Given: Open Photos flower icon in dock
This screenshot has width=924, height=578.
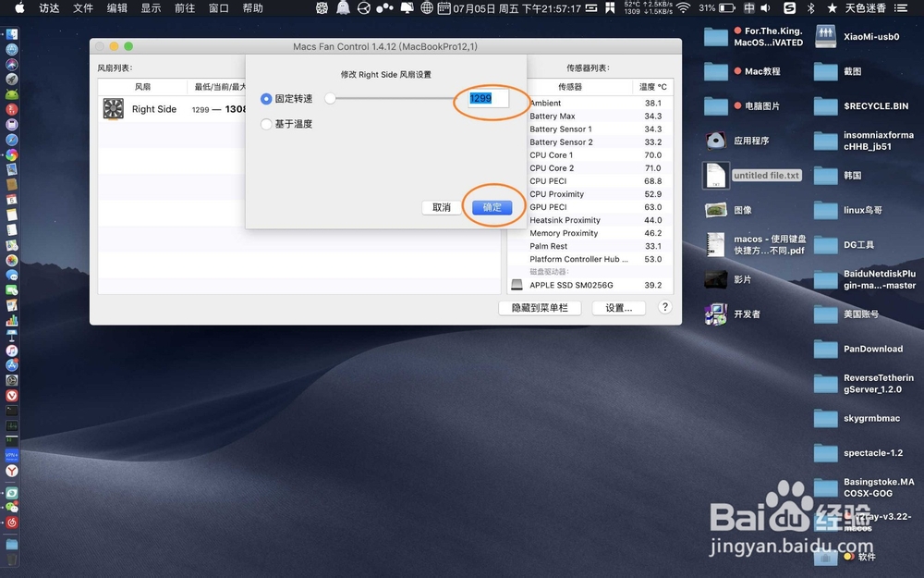Looking at the screenshot, I should [x=12, y=260].
